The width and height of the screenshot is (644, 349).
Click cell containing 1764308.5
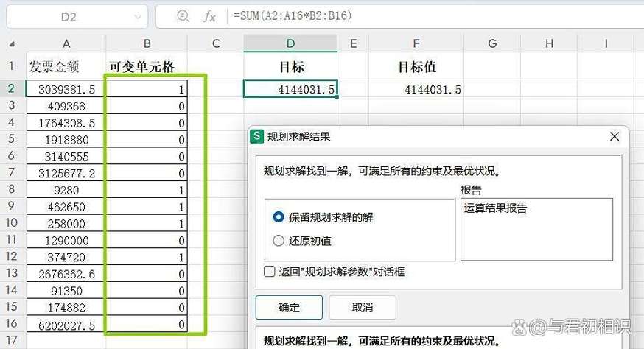66,123
